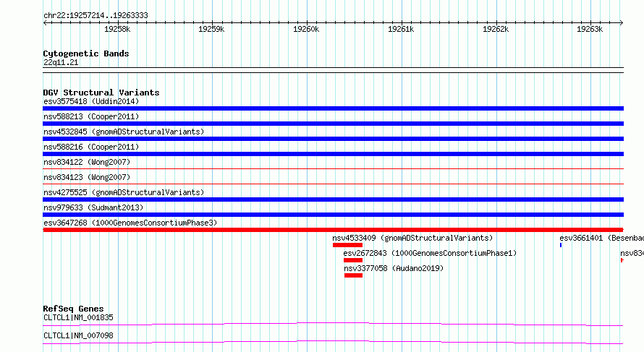The height and width of the screenshot is (352, 644).
Task: Click the blue bar under nsv4275525
Action: [333, 199]
